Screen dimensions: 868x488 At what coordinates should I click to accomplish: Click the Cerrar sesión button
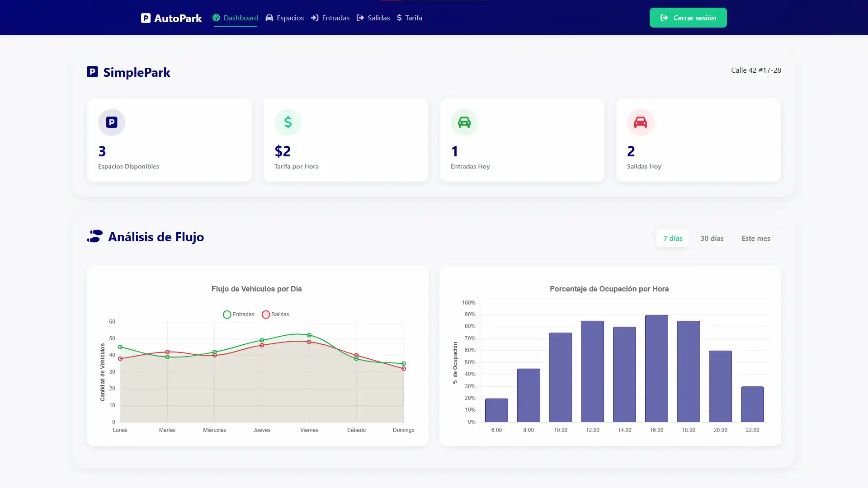click(688, 18)
